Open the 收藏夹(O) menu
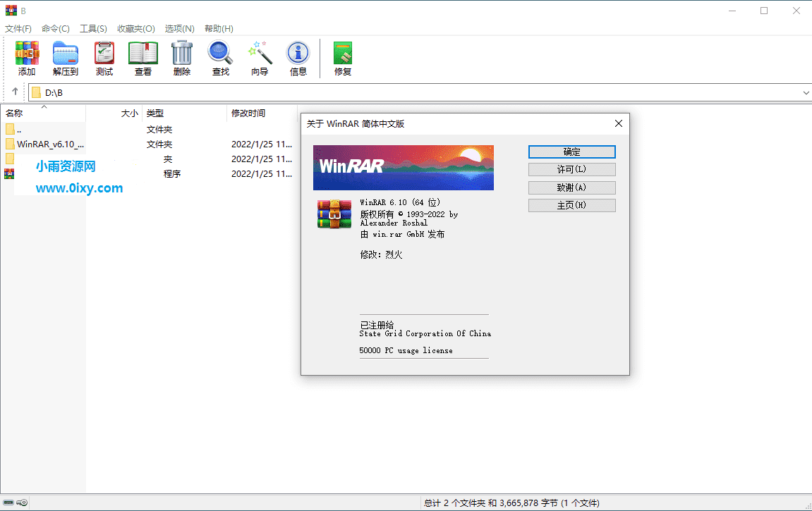Image resolution: width=812 pixels, height=511 pixels. [135, 28]
